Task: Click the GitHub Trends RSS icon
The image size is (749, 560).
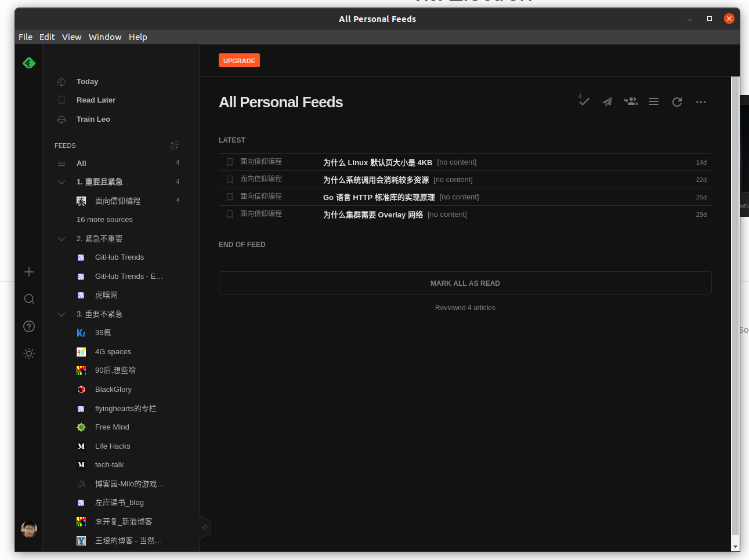Action: point(81,257)
